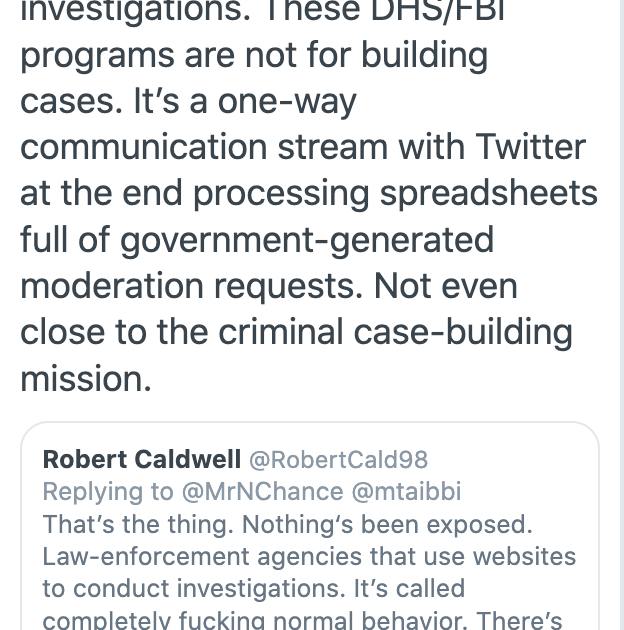Click the @RobertCald98 handle

(338, 460)
